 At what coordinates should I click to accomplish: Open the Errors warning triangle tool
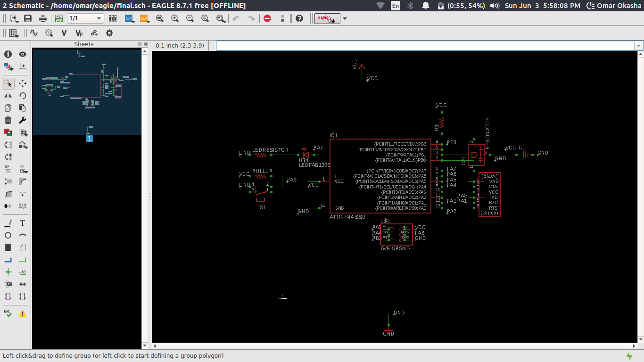click(23, 313)
